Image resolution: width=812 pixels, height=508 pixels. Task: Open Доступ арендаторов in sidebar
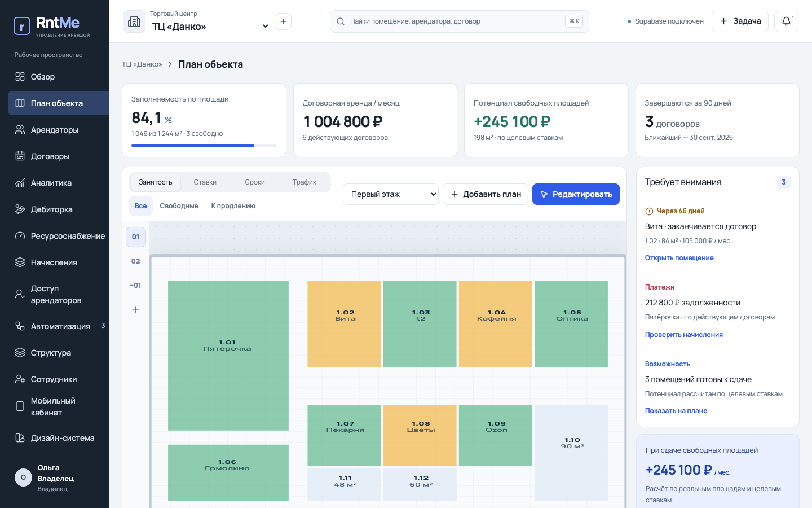point(59,295)
